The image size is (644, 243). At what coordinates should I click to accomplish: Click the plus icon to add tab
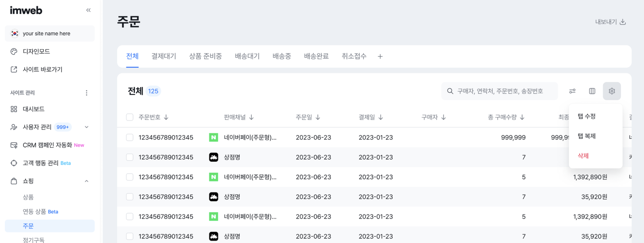click(380, 57)
